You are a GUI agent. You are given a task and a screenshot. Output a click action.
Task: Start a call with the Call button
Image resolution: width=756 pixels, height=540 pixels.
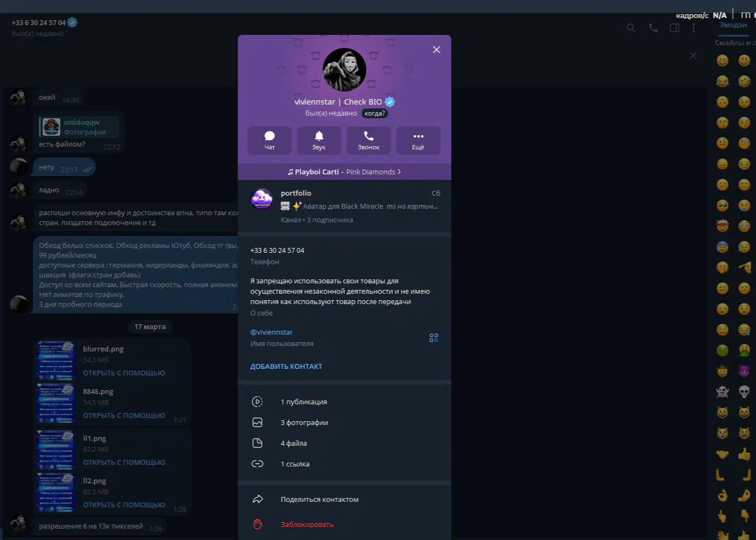(369, 140)
